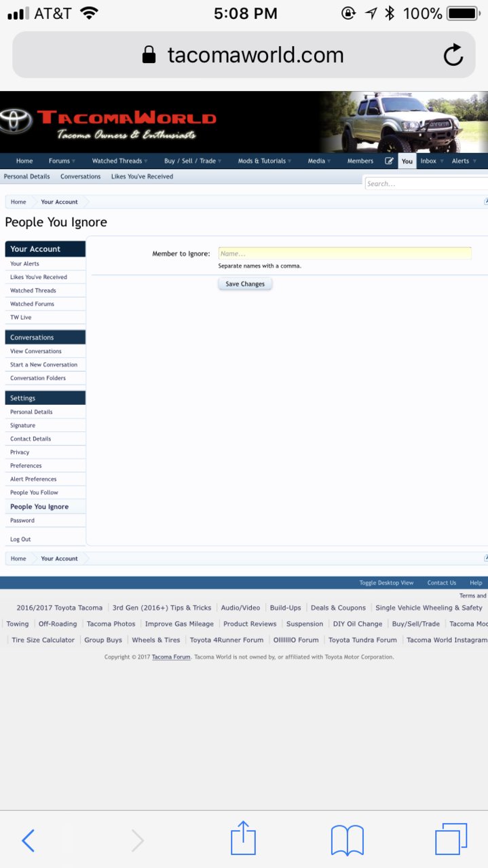
Task: Tap the tacomaworld.com address bar
Action: 244,55
